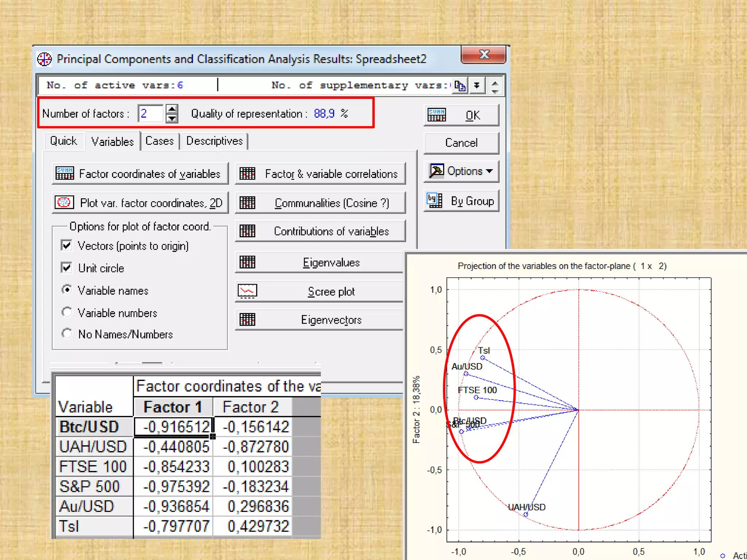Switch to the Cases tab
747x560 pixels.
[159, 141]
